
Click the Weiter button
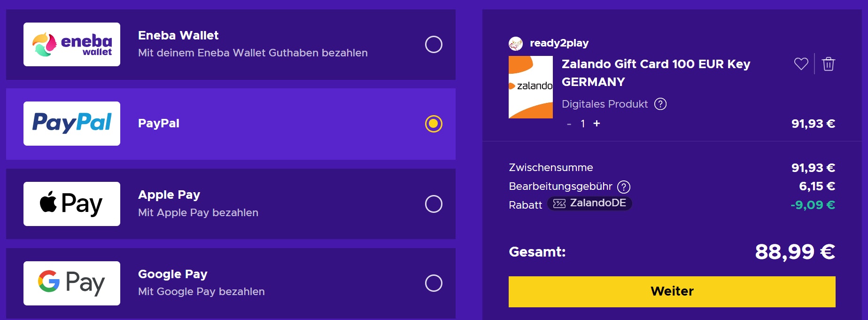pos(671,291)
